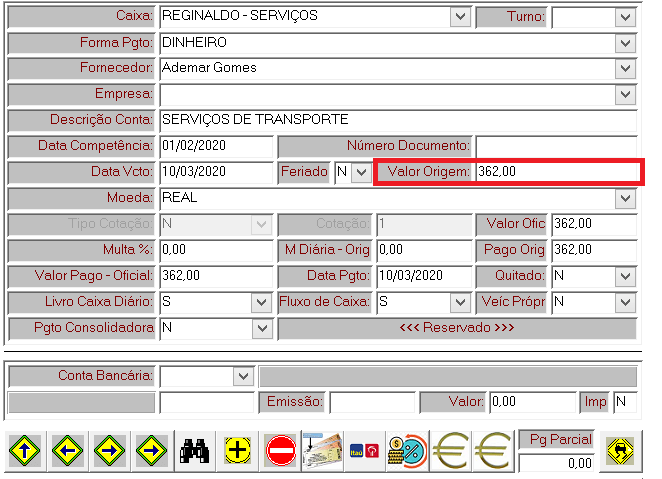Expand the Livro Caixa Diário dropdown

coord(261,302)
